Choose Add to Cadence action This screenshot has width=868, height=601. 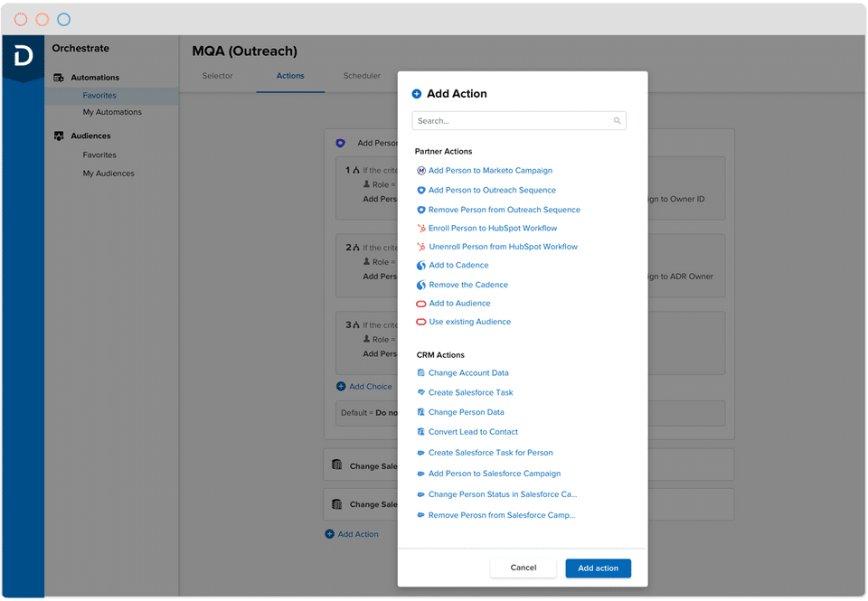tap(459, 266)
